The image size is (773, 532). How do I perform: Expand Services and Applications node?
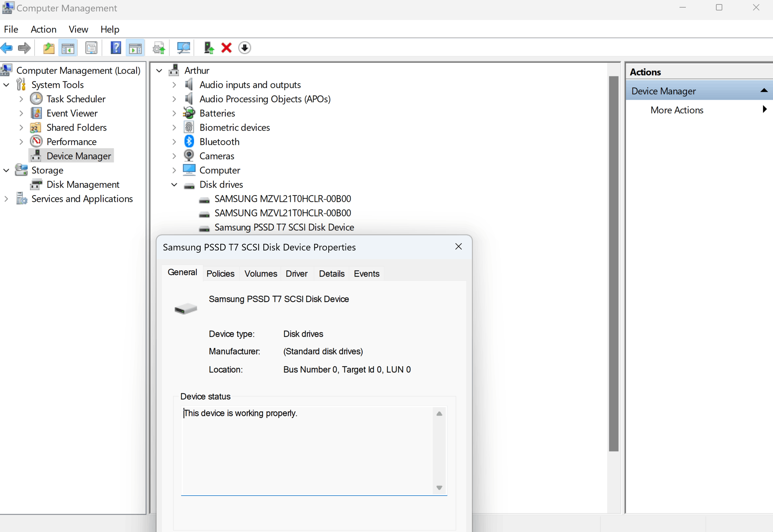click(x=6, y=199)
